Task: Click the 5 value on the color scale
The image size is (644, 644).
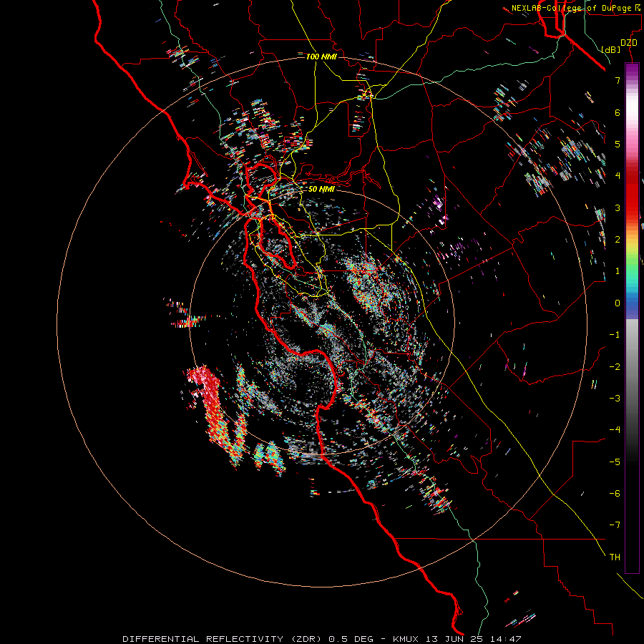Action: (x=618, y=144)
